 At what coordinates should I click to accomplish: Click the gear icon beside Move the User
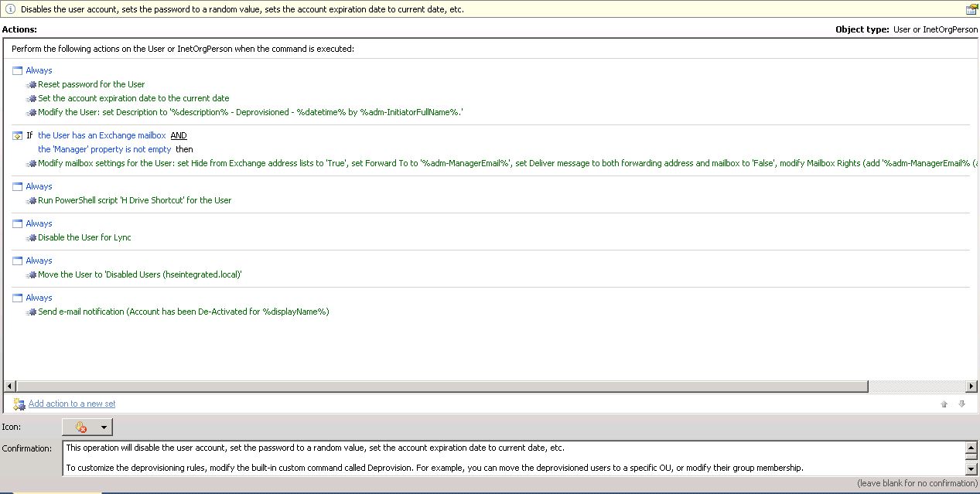[32, 275]
